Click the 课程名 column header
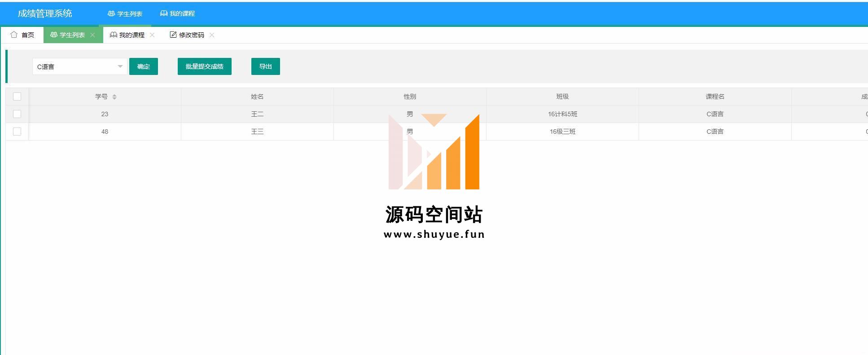The image size is (868, 355). [x=715, y=96]
